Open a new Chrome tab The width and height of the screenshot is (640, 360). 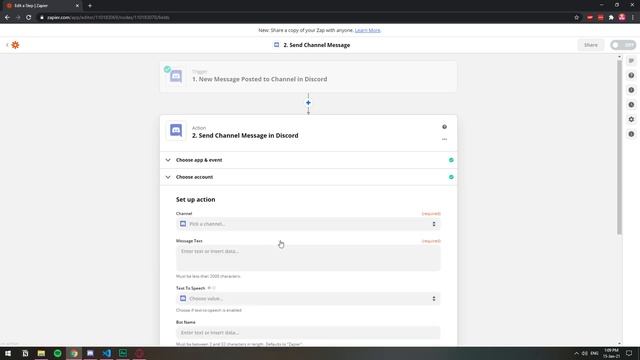click(x=90, y=6)
